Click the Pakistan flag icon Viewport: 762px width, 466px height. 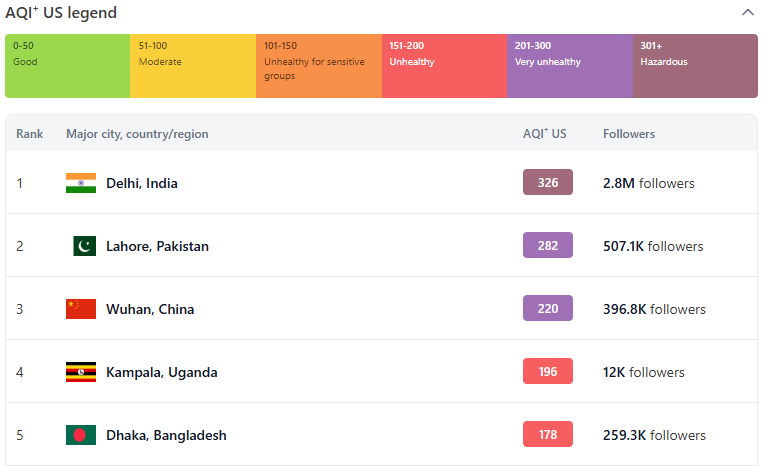tap(84, 246)
